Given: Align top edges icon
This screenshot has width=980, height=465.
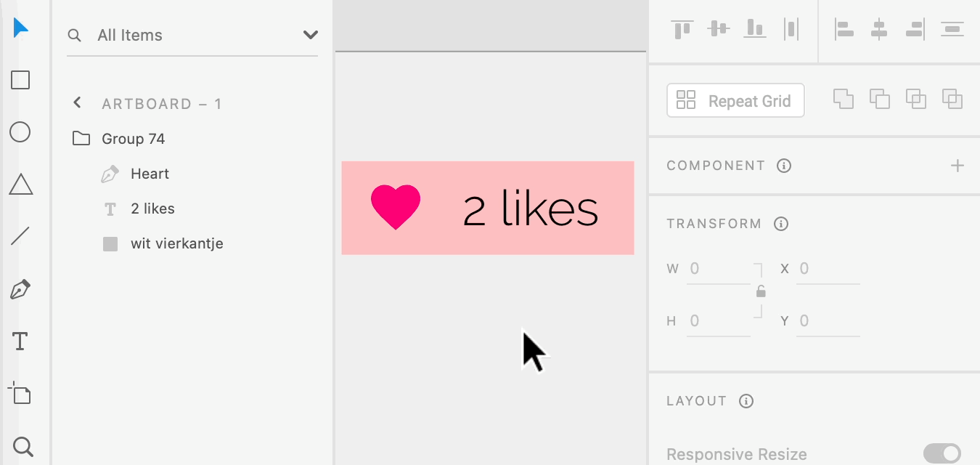Looking at the screenshot, I should [x=682, y=29].
